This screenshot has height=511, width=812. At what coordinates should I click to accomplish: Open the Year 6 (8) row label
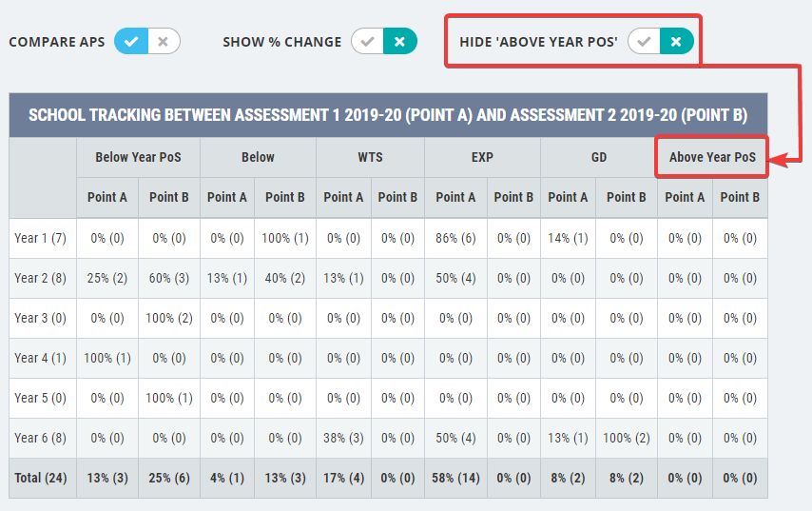point(40,438)
